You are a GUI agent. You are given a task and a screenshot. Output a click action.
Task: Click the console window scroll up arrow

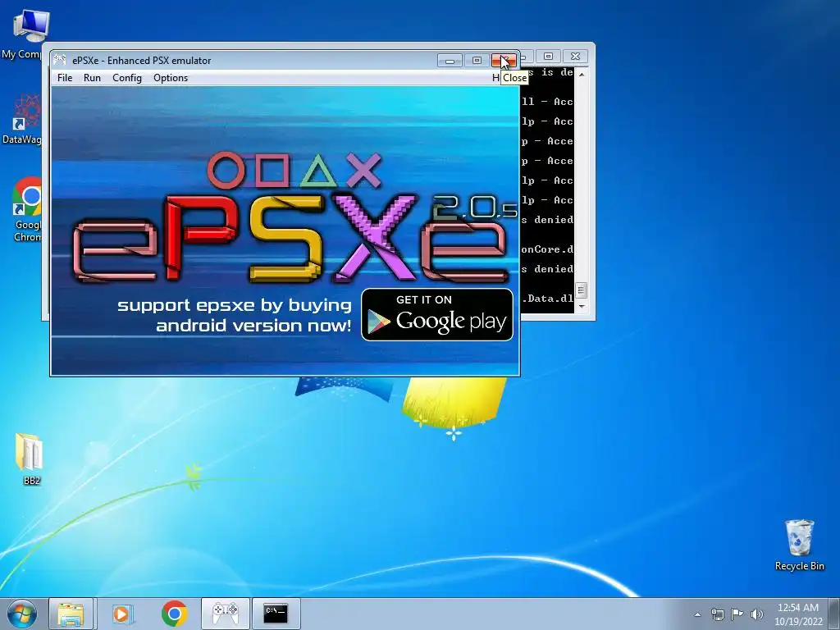click(582, 74)
